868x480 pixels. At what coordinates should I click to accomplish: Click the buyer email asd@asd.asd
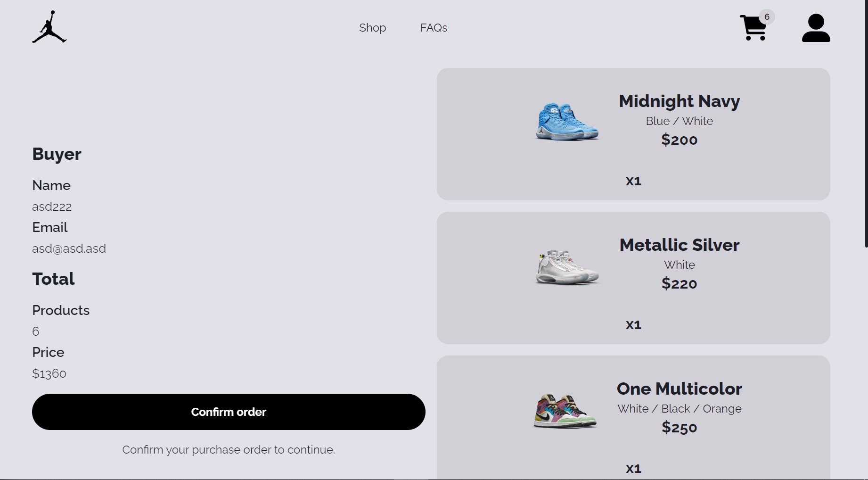click(x=69, y=248)
